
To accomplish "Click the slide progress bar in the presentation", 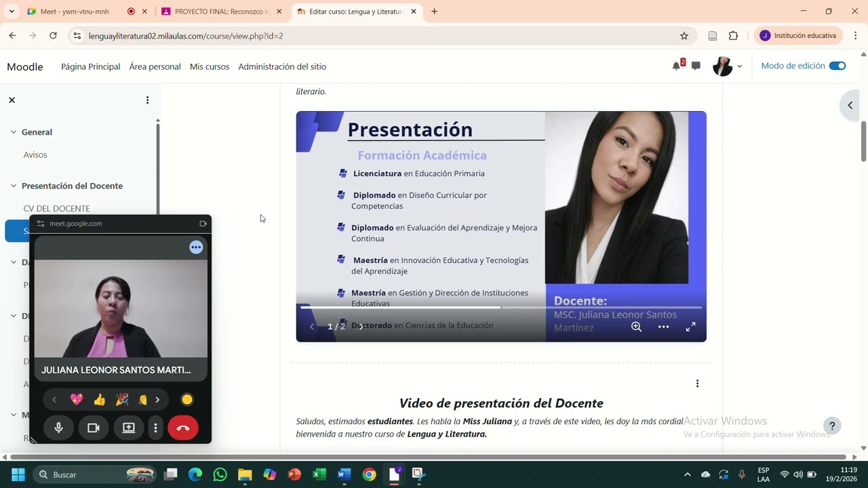I will coord(501,308).
